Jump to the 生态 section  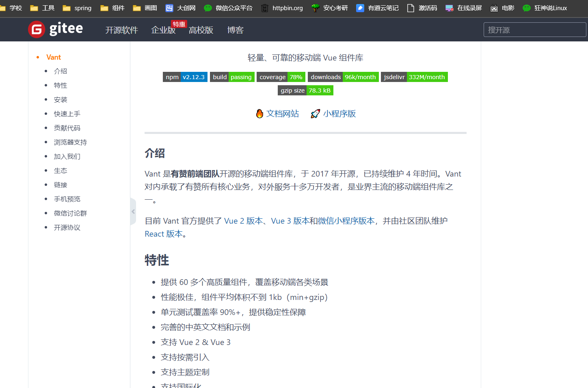(61, 170)
